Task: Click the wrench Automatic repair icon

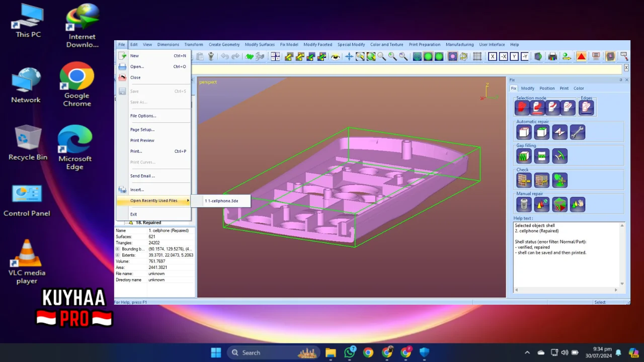Action: (x=578, y=132)
